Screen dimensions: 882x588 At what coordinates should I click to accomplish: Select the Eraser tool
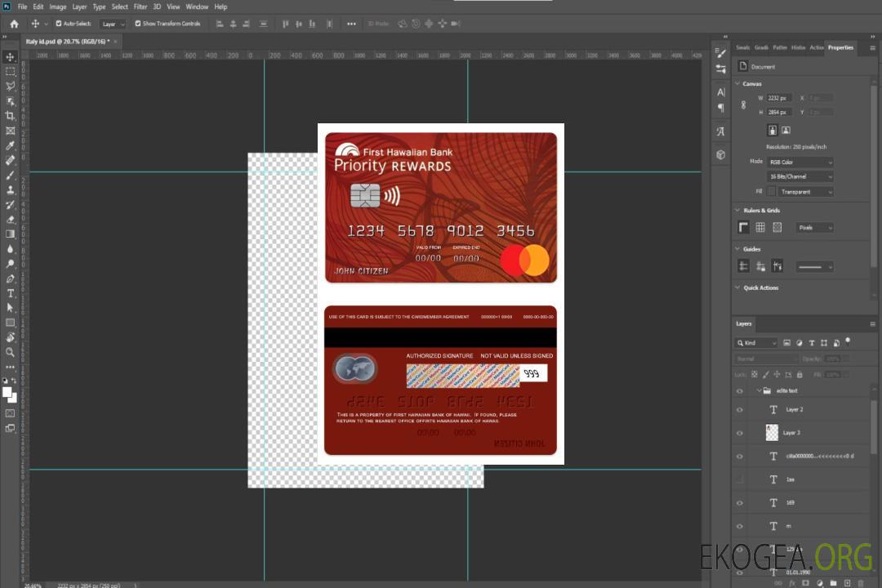pos(10,220)
